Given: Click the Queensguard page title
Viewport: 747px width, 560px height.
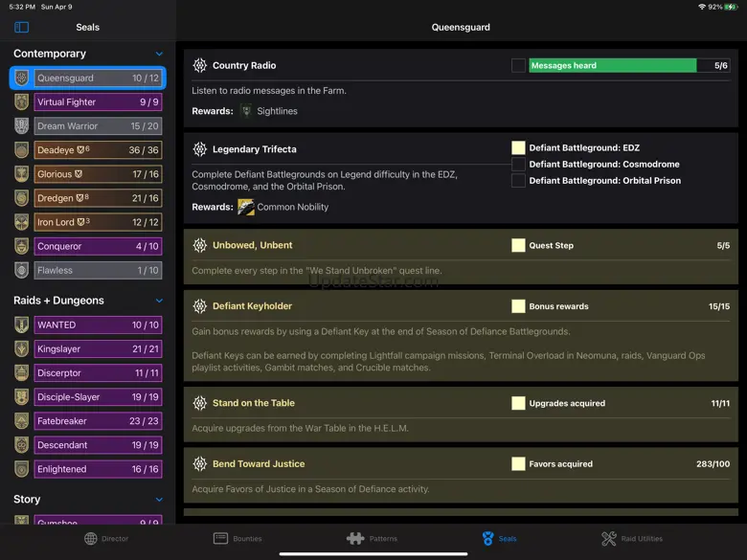Looking at the screenshot, I should click(x=461, y=27).
